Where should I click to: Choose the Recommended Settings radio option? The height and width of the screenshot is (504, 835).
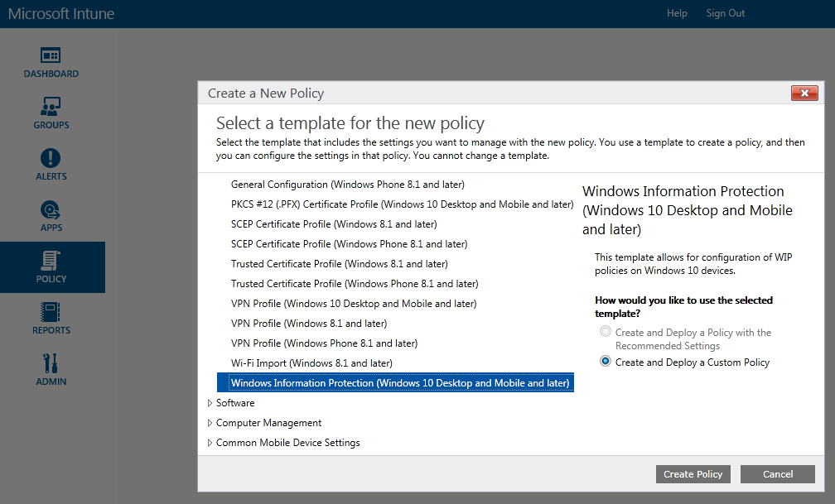click(606, 332)
